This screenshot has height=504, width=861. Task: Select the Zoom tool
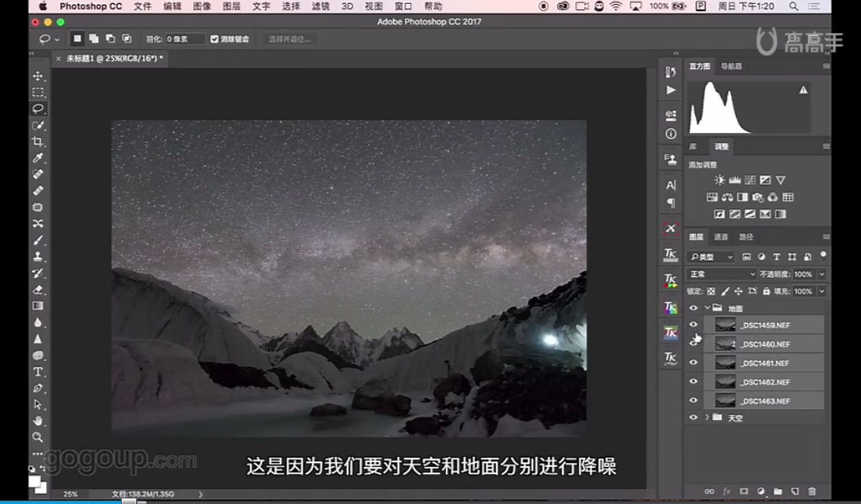pyautogui.click(x=37, y=438)
